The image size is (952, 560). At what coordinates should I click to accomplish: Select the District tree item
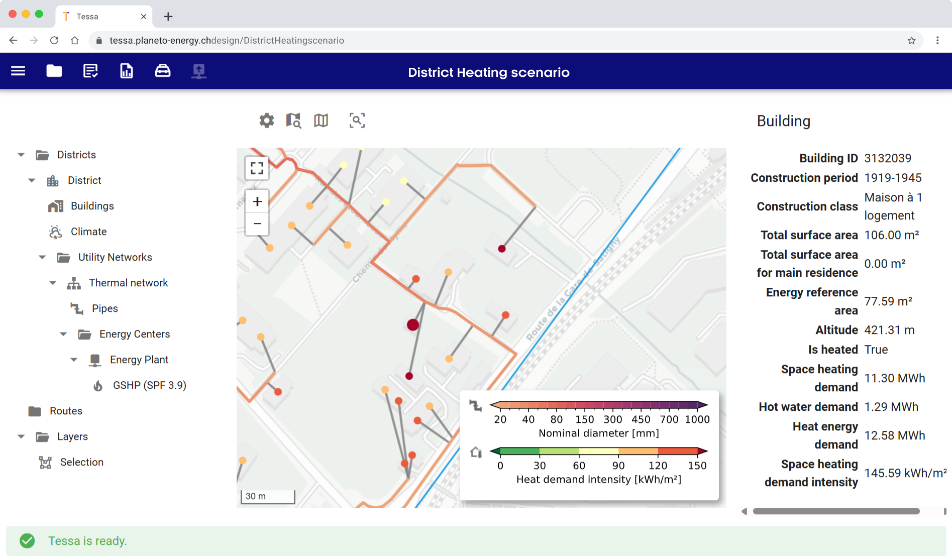pos(84,180)
